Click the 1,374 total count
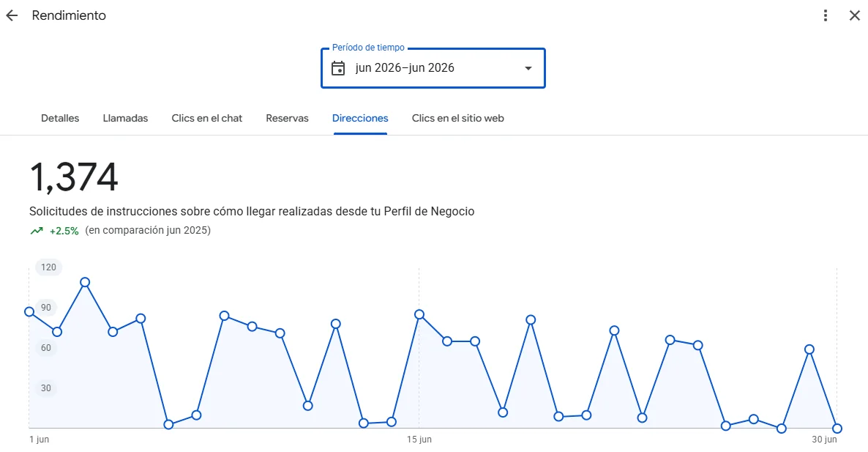The height and width of the screenshot is (452, 868). pyautogui.click(x=74, y=177)
